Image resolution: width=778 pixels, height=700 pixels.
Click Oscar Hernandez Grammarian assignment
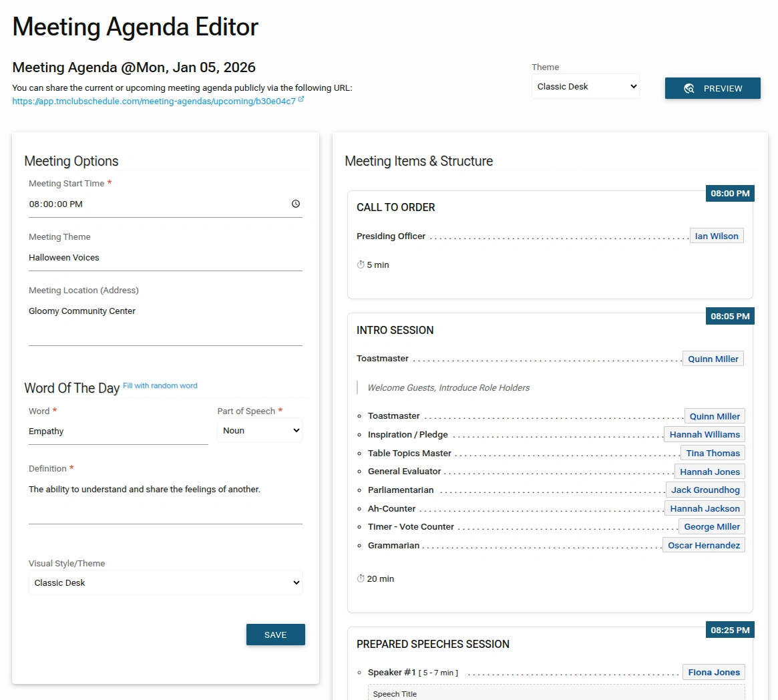tap(703, 546)
